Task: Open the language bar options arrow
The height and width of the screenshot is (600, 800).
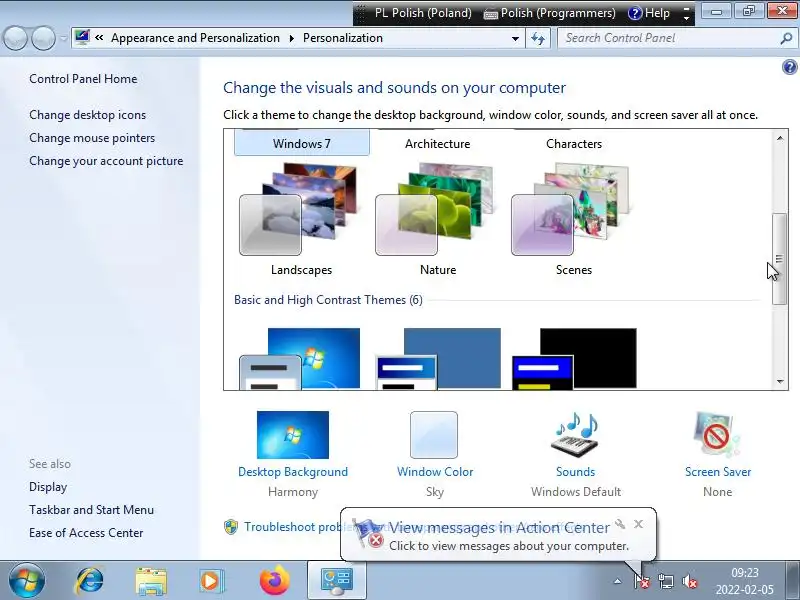Action: 687,18
